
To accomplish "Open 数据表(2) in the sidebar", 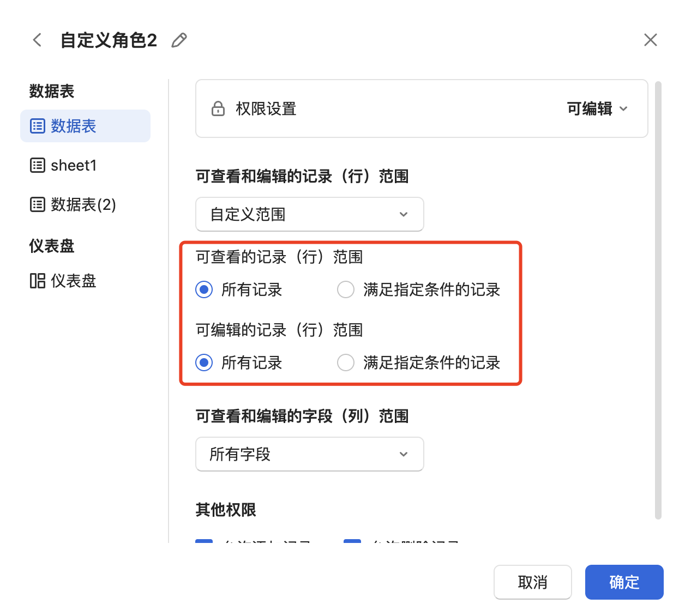I will (83, 204).
